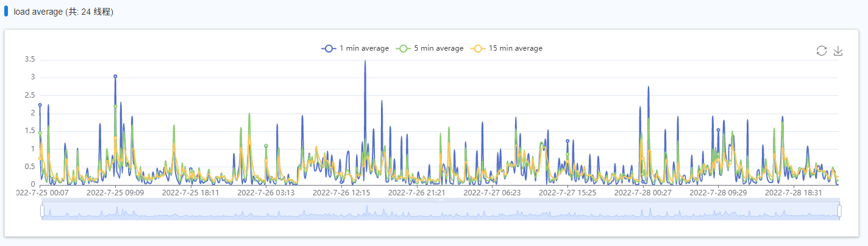Click the load average panel title
The image size is (868, 246).
[x=63, y=12]
